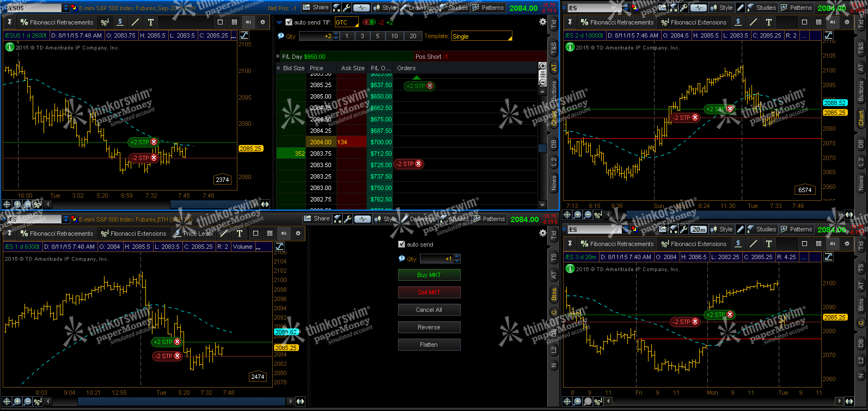The width and height of the screenshot is (868, 411).
Task: Open the Share menu in top-left panel
Action: 316,8
